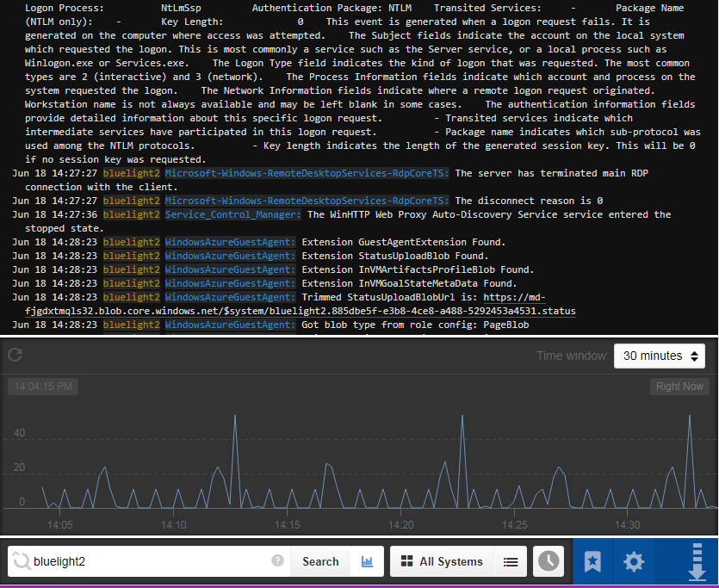Click the graph peak near 14:13

click(235, 416)
